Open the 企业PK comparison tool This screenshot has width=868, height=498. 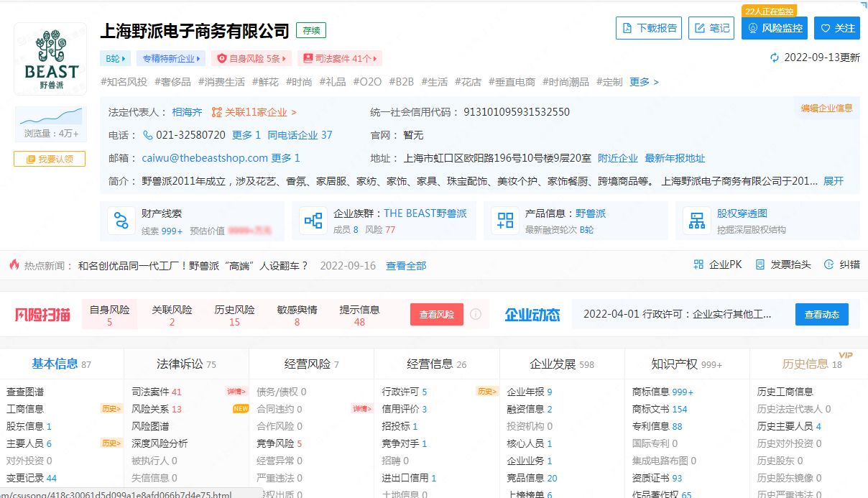(719, 264)
